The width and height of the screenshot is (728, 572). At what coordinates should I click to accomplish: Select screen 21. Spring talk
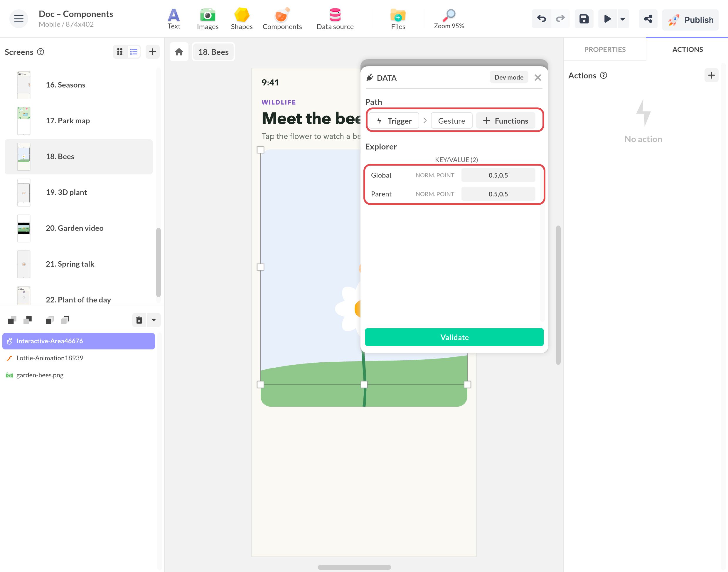click(x=79, y=264)
